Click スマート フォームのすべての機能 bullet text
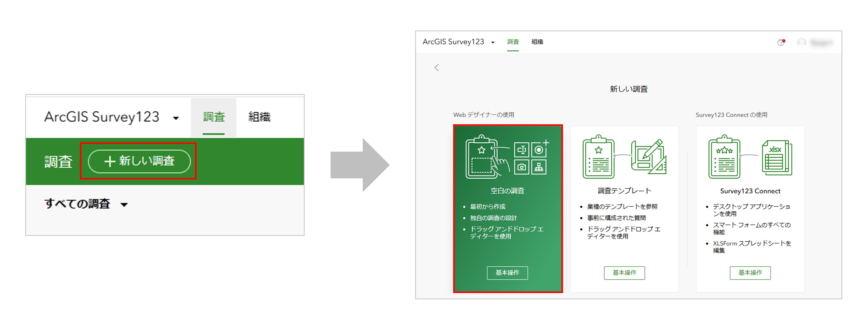 (x=751, y=229)
